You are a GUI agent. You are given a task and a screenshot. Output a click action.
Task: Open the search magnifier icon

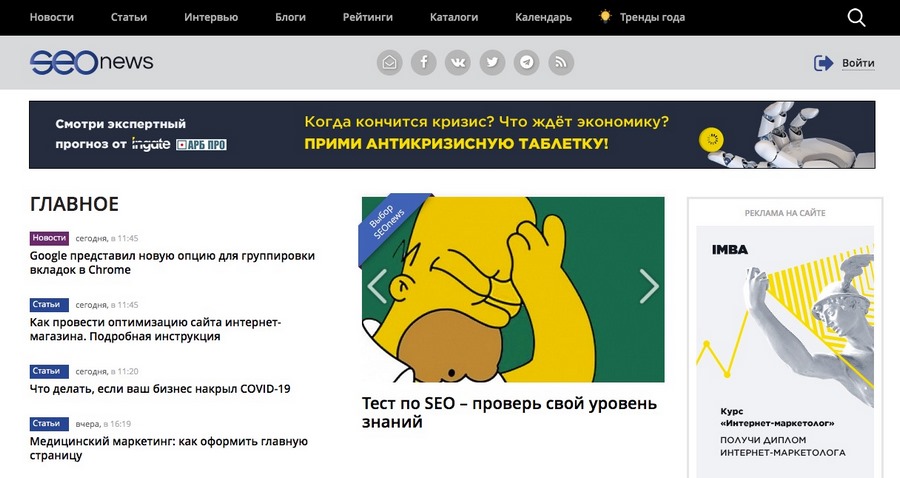click(856, 18)
